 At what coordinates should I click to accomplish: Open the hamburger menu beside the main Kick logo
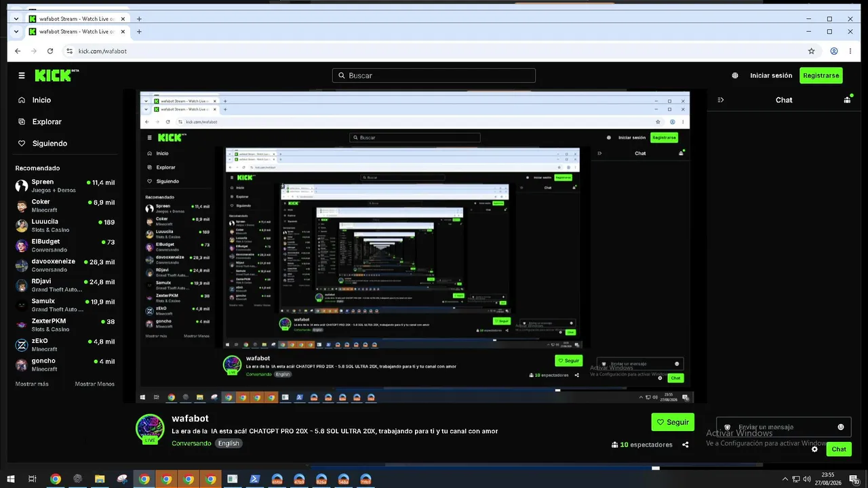coord(22,75)
